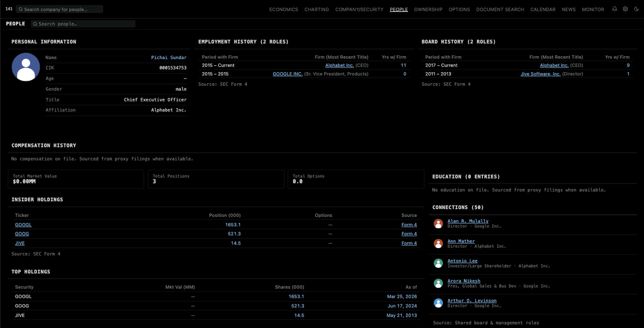
Task: Open the Calendar section
Action: click(x=543, y=9)
